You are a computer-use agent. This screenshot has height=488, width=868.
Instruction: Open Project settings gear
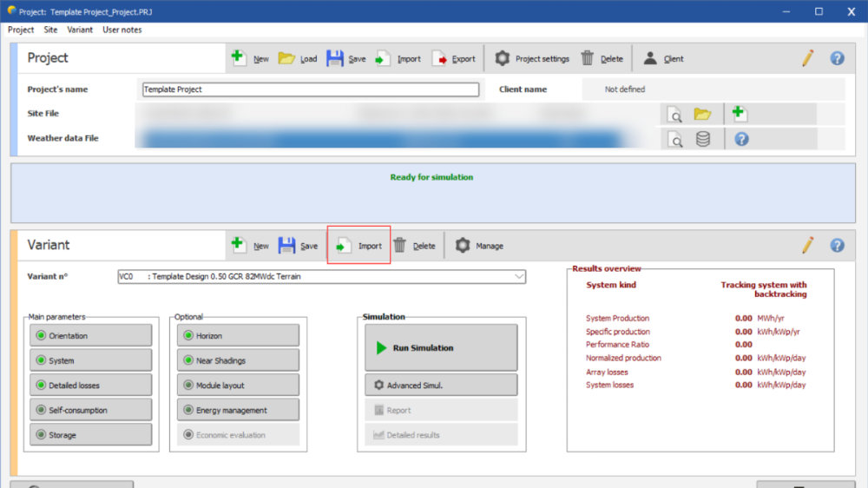click(x=502, y=58)
